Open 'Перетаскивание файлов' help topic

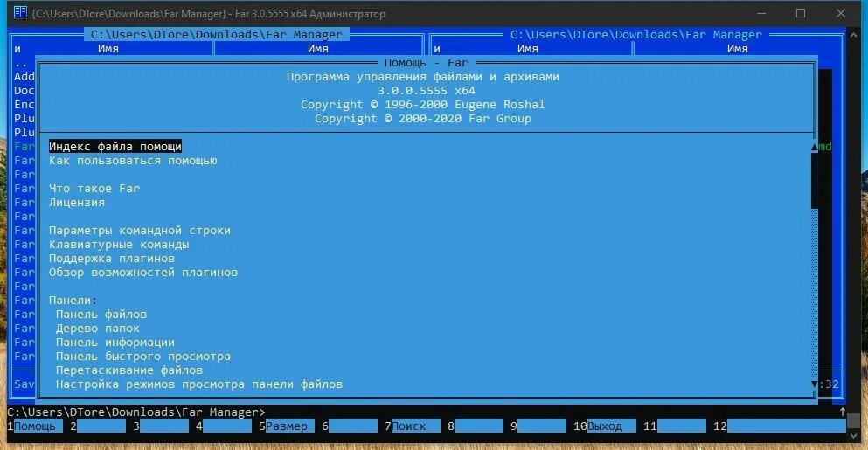(x=129, y=370)
